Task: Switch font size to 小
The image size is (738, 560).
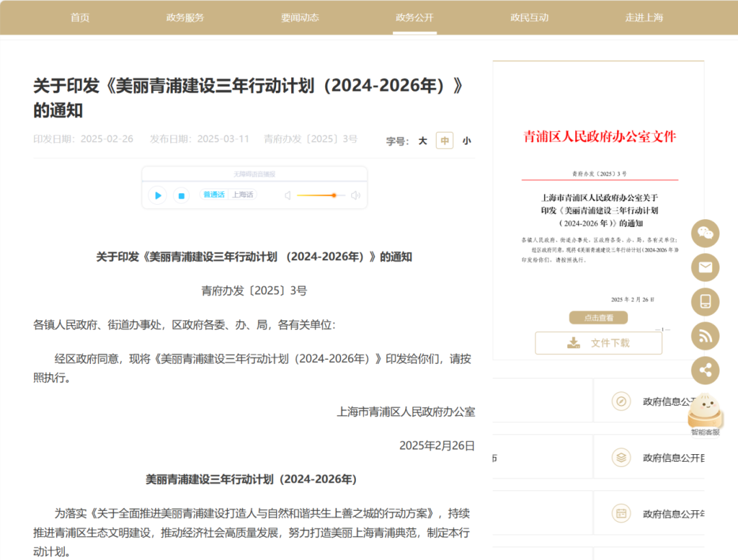Action: (467, 140)
